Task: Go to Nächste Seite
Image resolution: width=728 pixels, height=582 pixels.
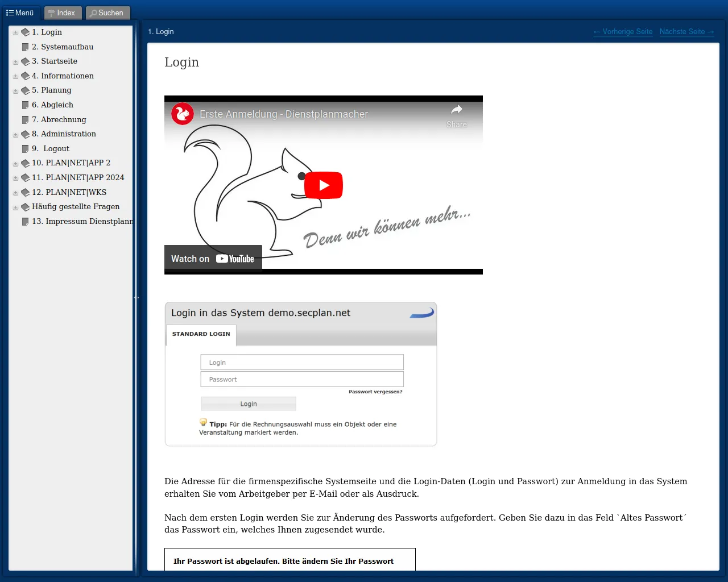Action: pyautogui.click(x=686, y=32)
